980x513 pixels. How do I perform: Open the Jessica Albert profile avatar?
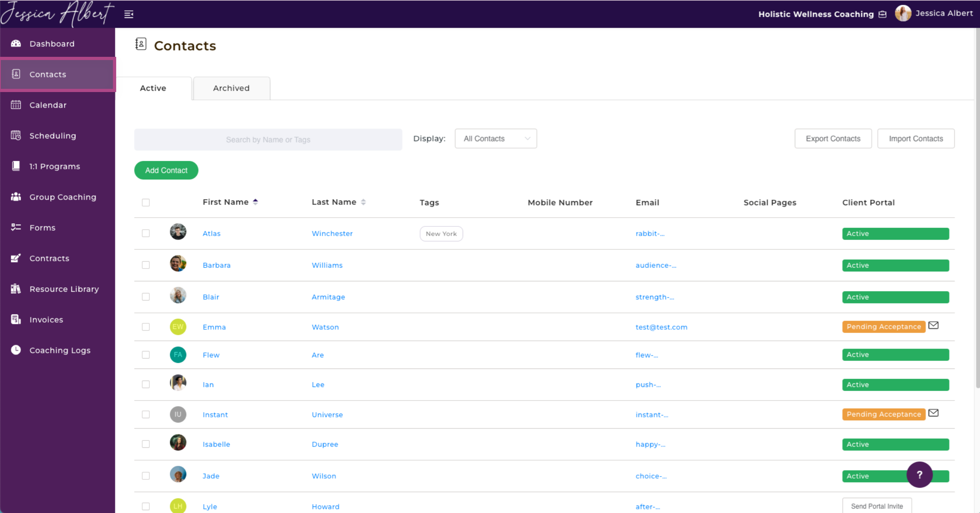coord(903,14)
